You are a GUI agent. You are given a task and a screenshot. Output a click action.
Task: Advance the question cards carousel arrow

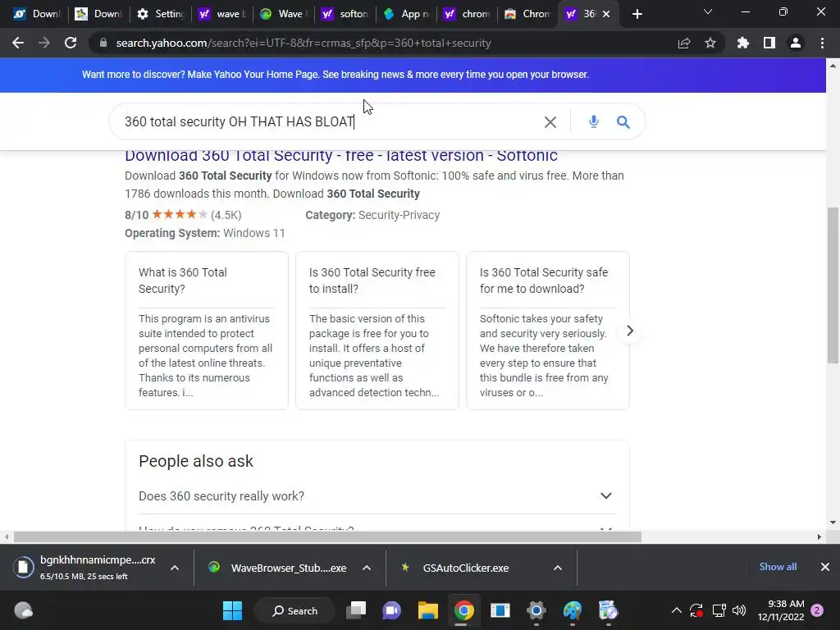pyautogui.click(x=630, y=331)
